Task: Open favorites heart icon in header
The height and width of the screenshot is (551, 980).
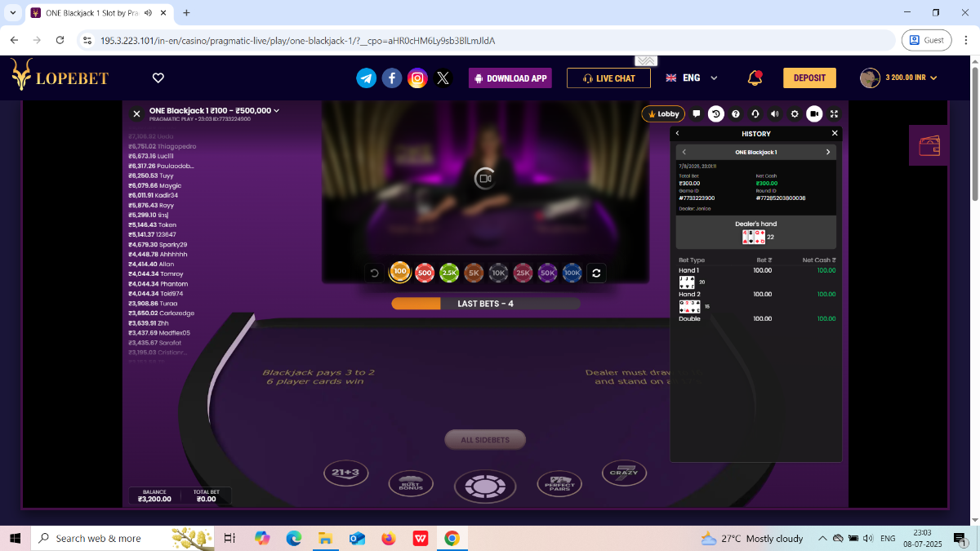Action: click(158, 78)
